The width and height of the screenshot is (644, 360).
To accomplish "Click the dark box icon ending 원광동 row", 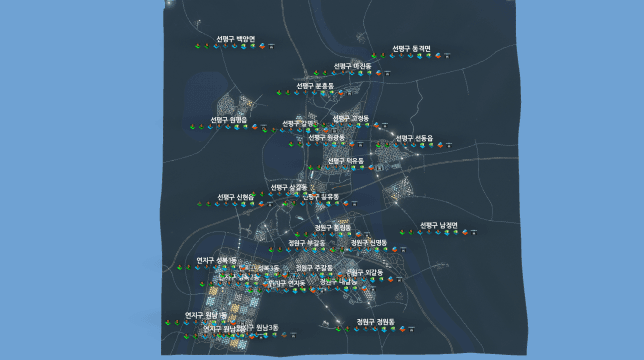I will click(361, 144).
